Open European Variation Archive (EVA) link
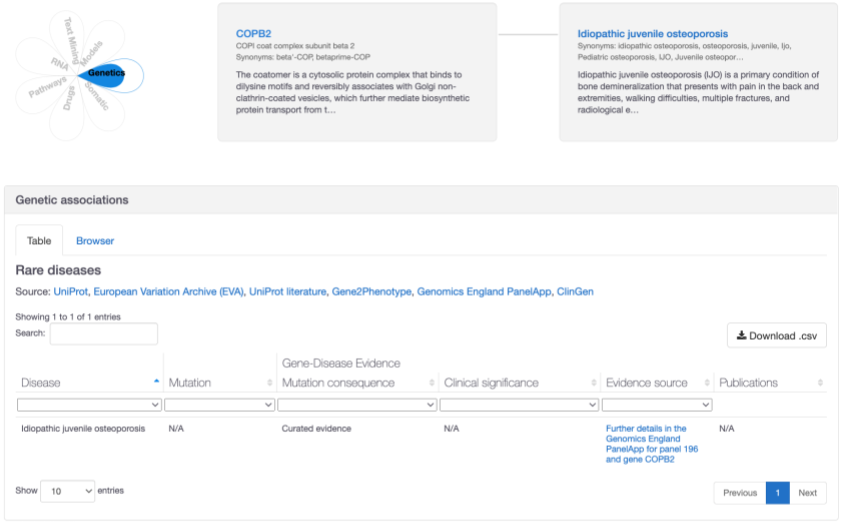 point(168,291)
